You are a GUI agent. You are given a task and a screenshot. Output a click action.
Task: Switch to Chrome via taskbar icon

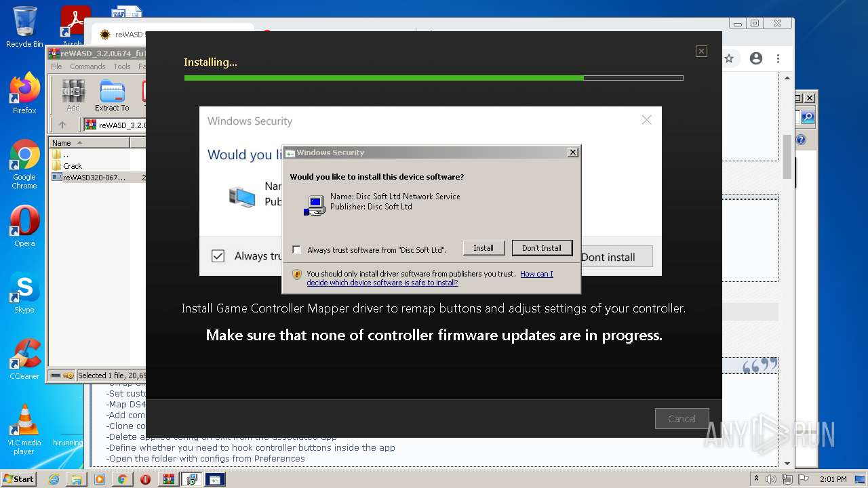(122, 479)
